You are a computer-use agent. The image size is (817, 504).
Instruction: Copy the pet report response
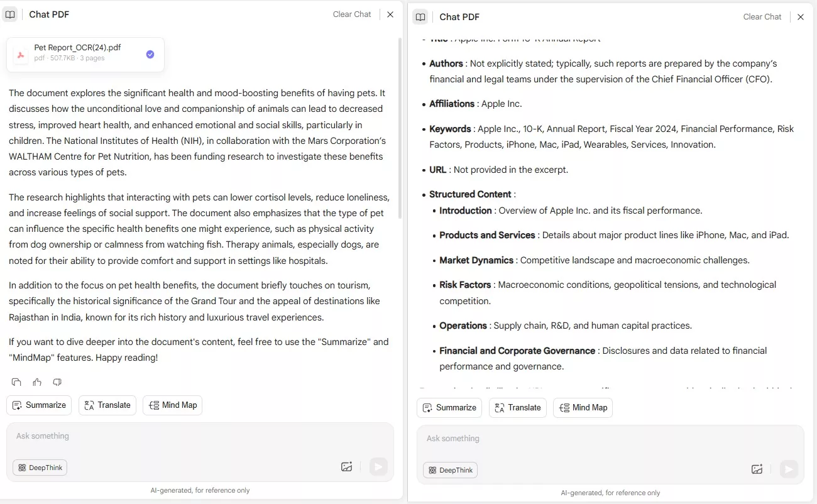click(x=16, y=382)
